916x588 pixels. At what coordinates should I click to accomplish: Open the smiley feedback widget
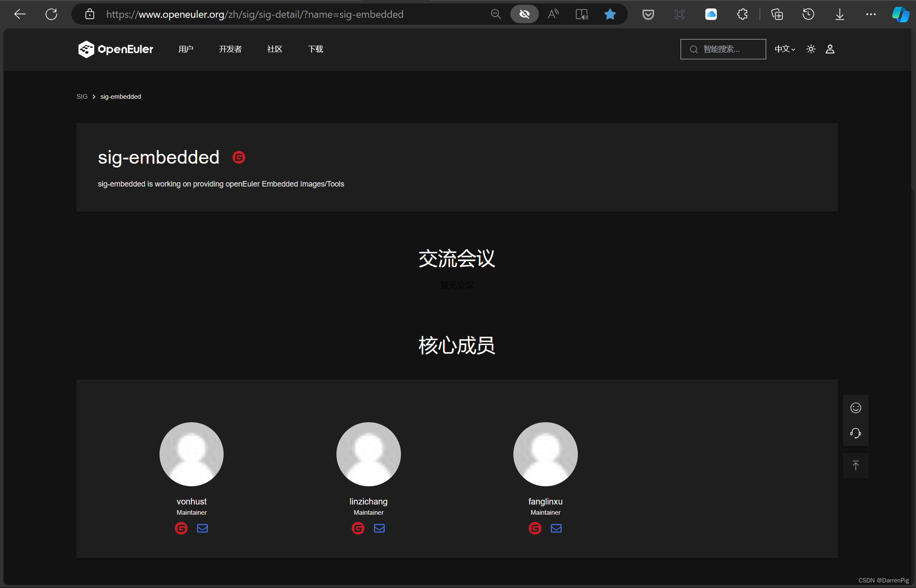[855, 408]
